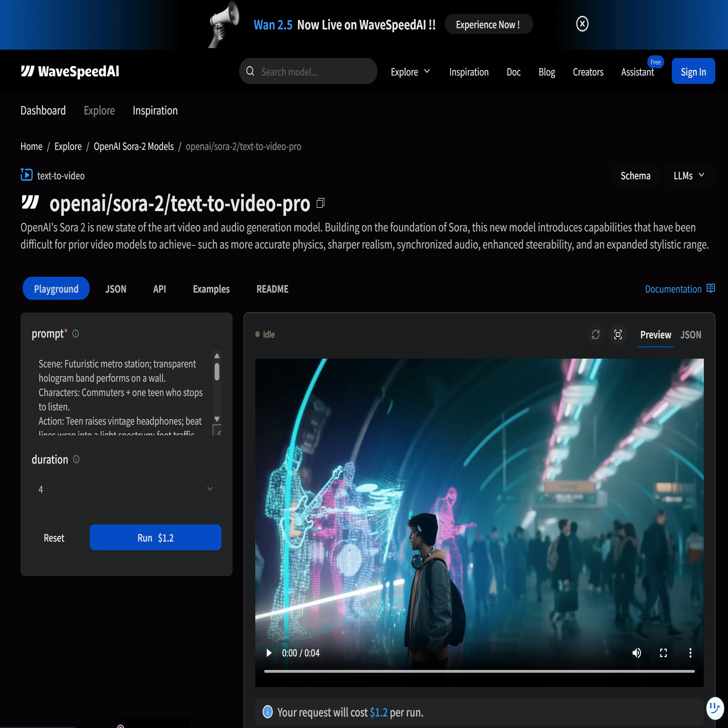The image size is (728, 728).
Task: Open the video's three-dot options menu
Action: (x=690, y=653)
